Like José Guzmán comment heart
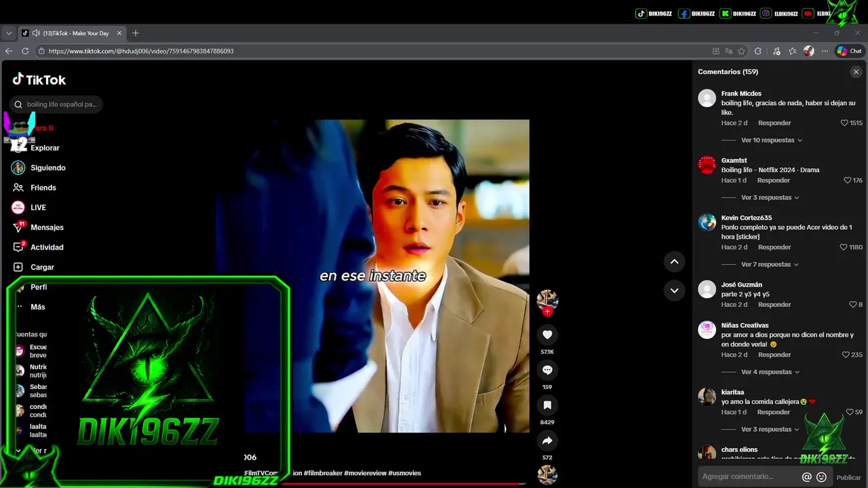Screen dimensions: 868x488 (853, 305)
